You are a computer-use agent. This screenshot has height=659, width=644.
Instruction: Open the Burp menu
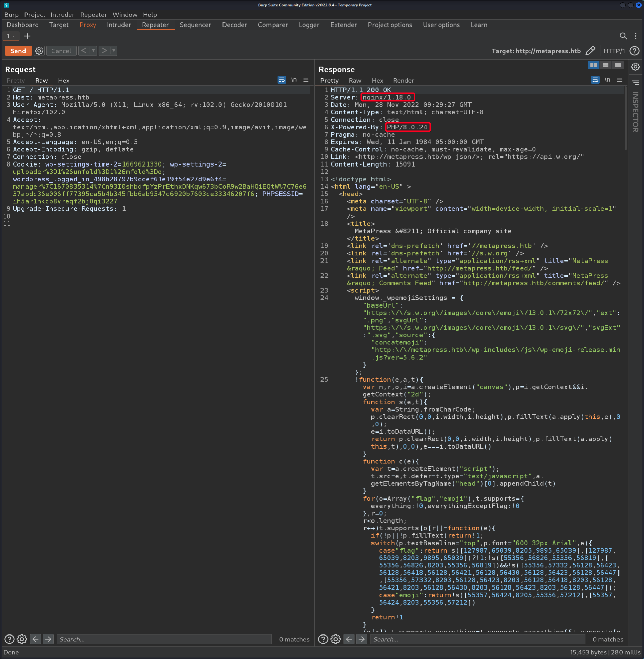[11, 15]
